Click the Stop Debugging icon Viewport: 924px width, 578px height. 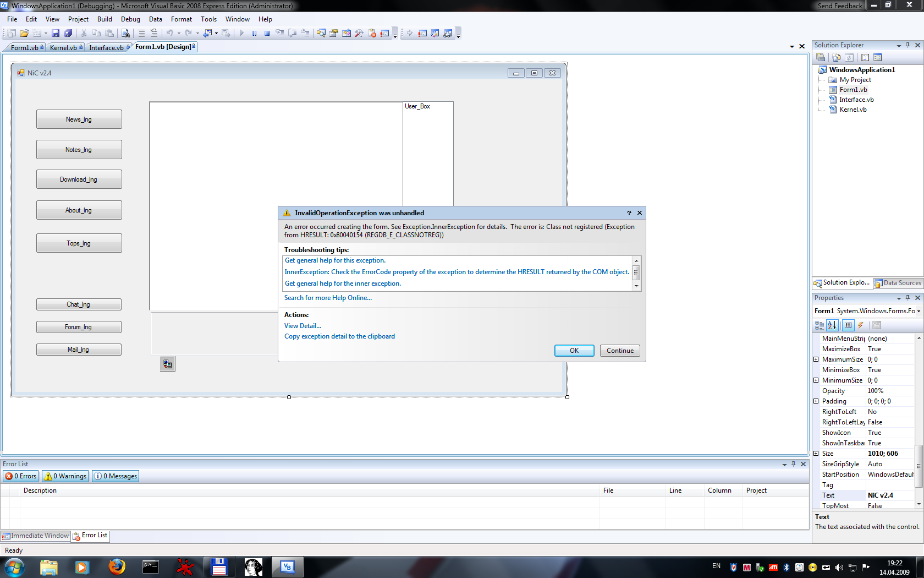click(x=267, y=33)
